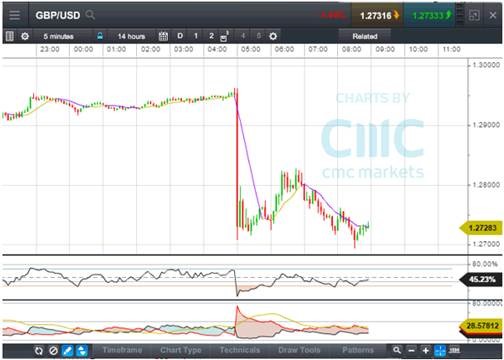Zoom out with the minus icon
Viewport: 504px width, 360px height.
coord(411,351)
